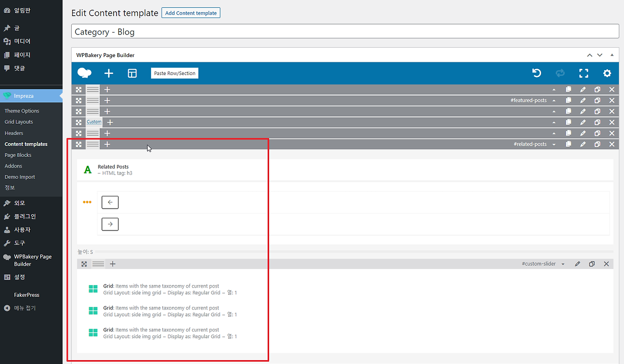Click the Redo icon in WPBakery toolbar
This screenshot has height=364, width=624.
tap(560, 73)
